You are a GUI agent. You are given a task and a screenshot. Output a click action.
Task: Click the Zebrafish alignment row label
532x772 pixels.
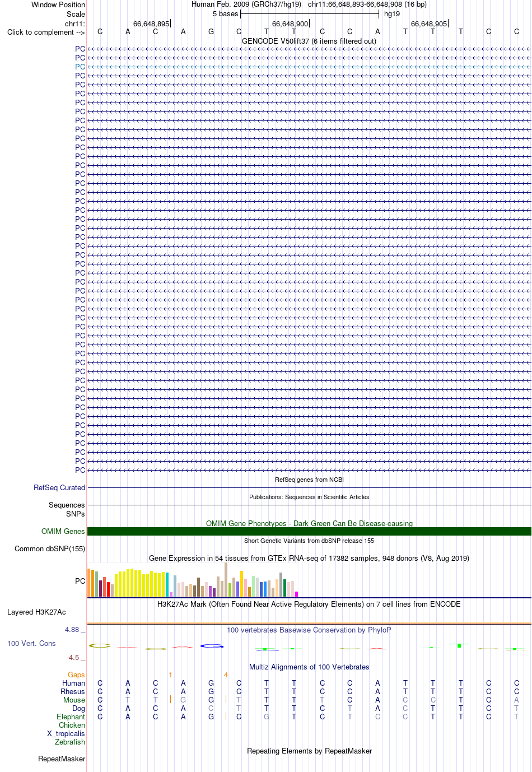click(70, 742)
